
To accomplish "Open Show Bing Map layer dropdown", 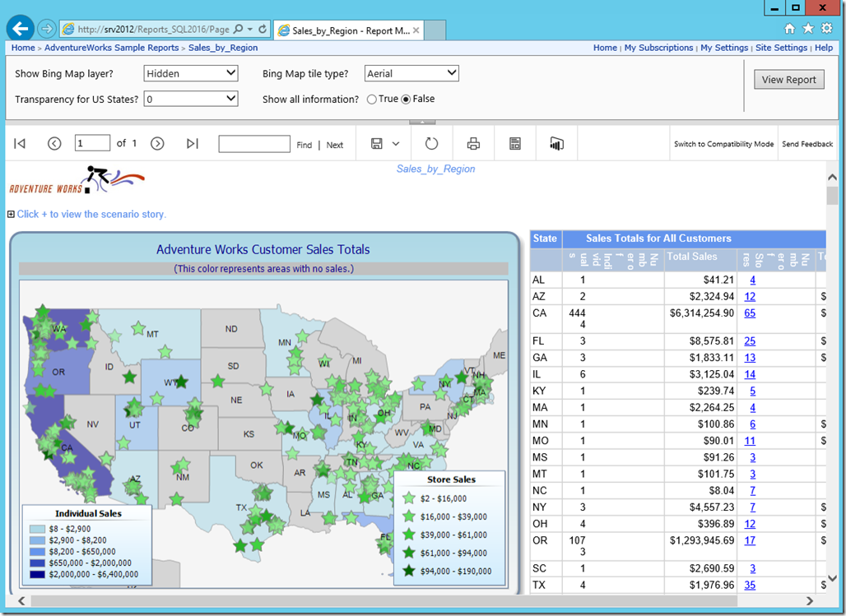I will click(x=191, y=73).
